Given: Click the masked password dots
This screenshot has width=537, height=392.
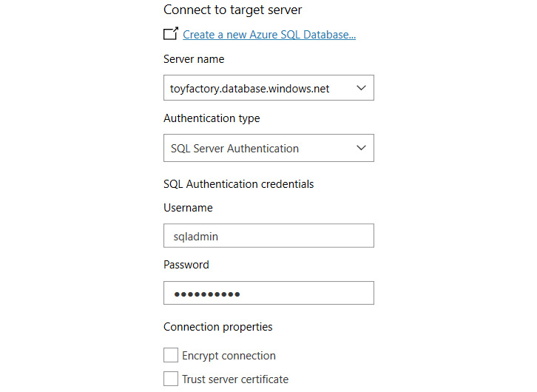Looking at the screenshot, I should (207, 294).
